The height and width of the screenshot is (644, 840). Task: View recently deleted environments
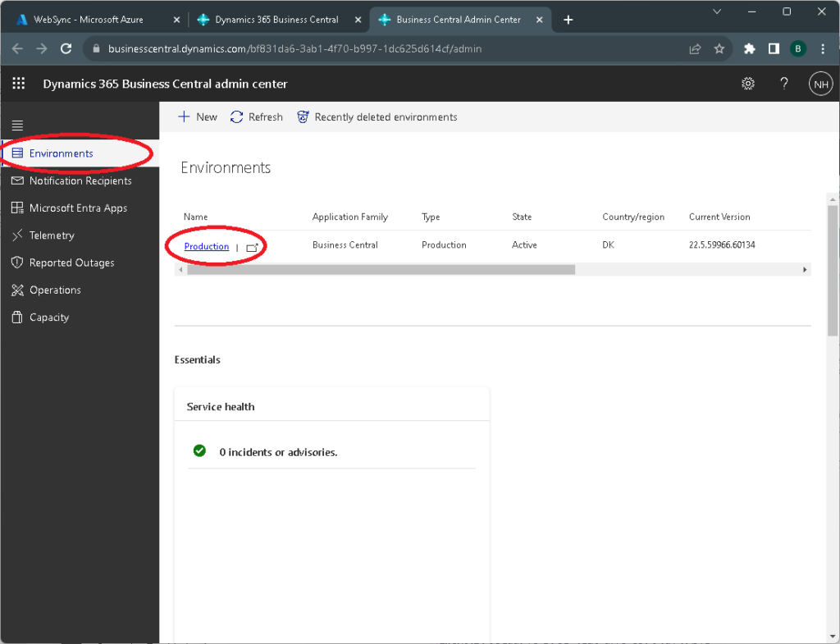377,116
